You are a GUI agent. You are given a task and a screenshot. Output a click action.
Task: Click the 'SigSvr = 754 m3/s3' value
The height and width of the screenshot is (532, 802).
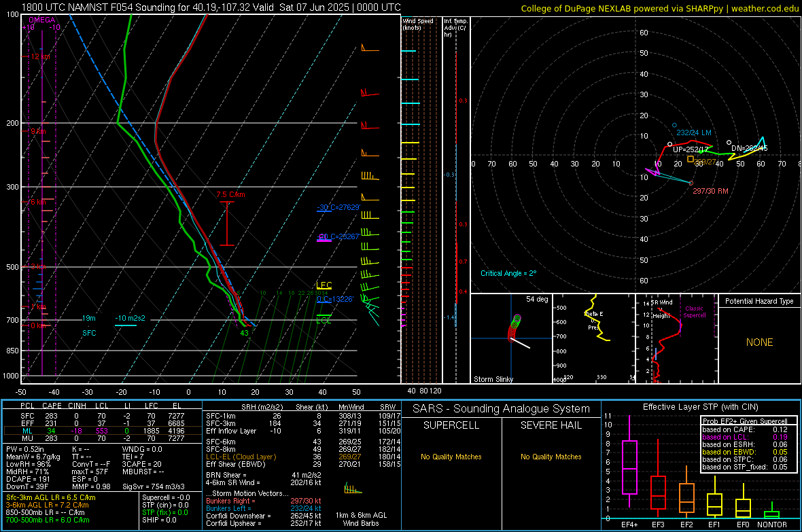(154, 486)
